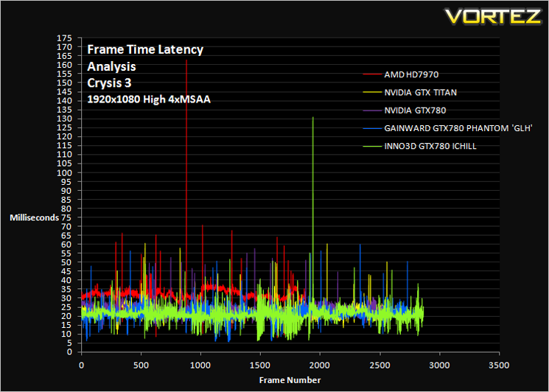
Task: Click the y-axis tick label 160
Action: click(64, 65)
